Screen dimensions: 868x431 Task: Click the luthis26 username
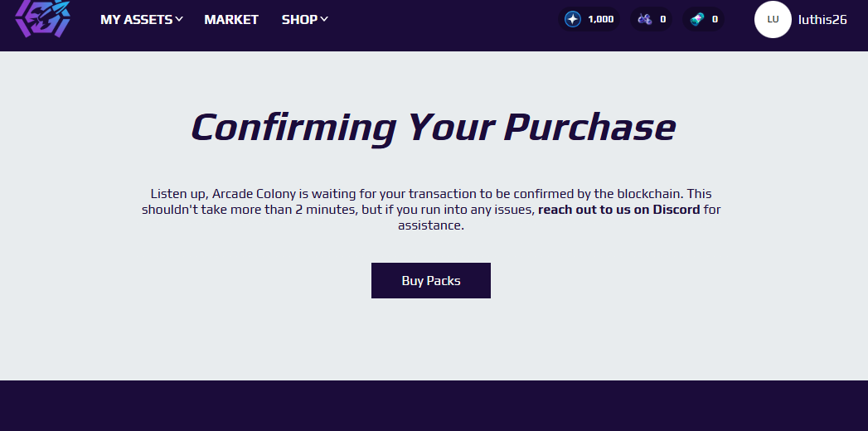click(822, 19)
